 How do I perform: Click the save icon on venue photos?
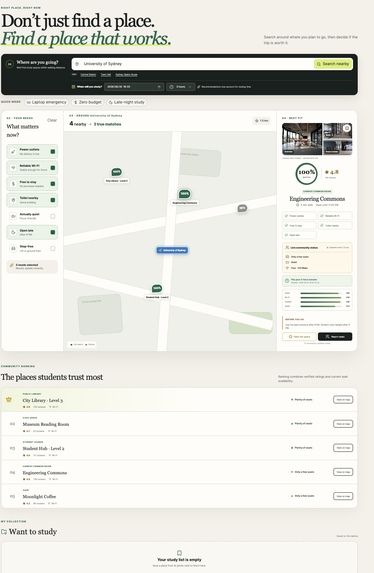(x=347, y=128)
